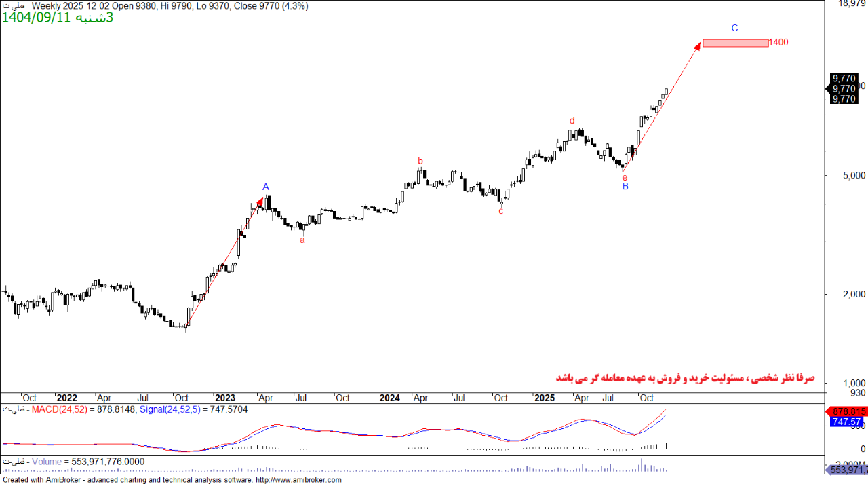The image size is (868, 484).
Task: Click the red sub-wave label a
Action: click(302, 240)
